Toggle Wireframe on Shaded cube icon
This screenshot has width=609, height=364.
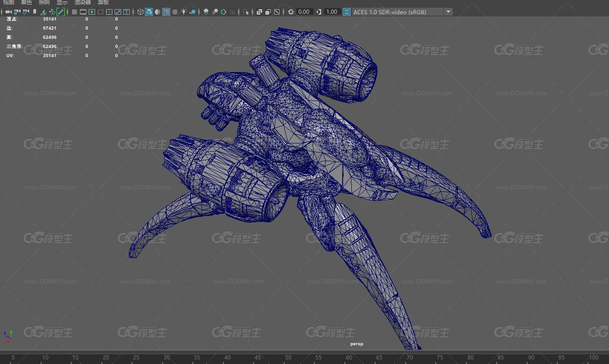[166, 12]
